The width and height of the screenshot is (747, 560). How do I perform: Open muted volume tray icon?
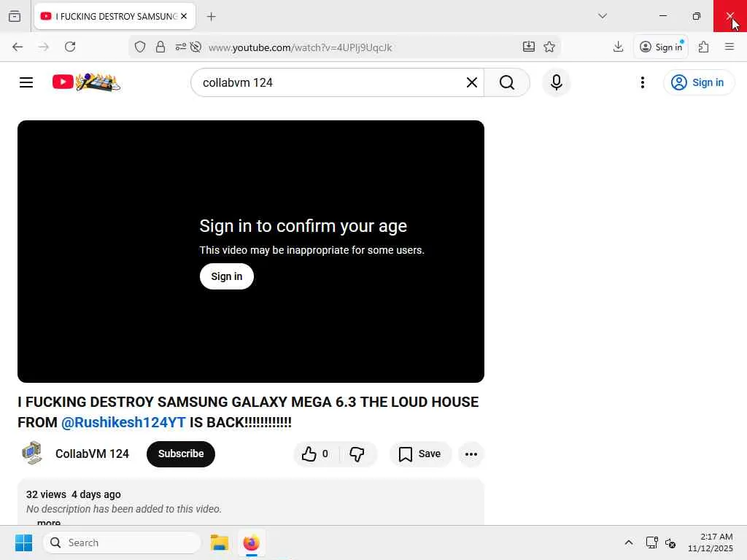coord(670,542)
